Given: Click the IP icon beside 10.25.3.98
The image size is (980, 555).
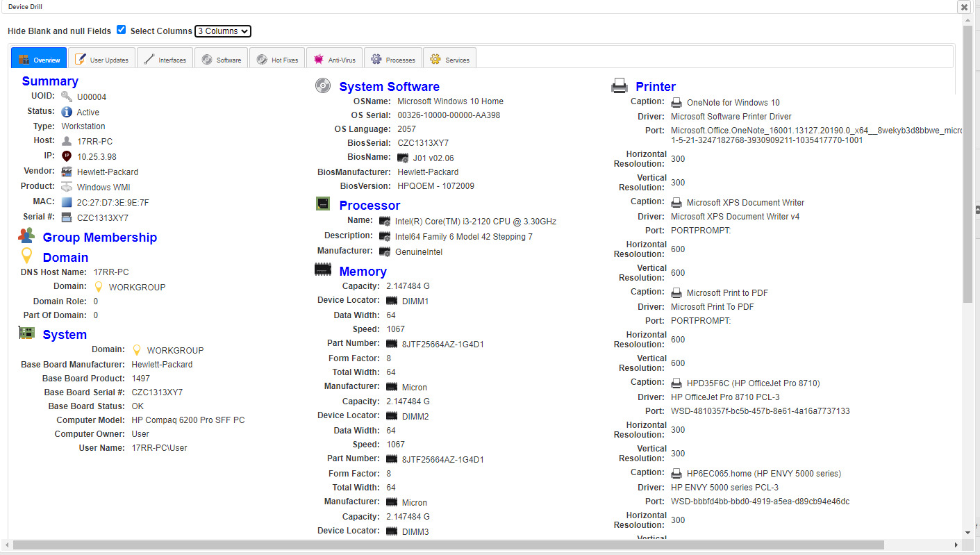Looking at the screenshot, I should [67, 156].
